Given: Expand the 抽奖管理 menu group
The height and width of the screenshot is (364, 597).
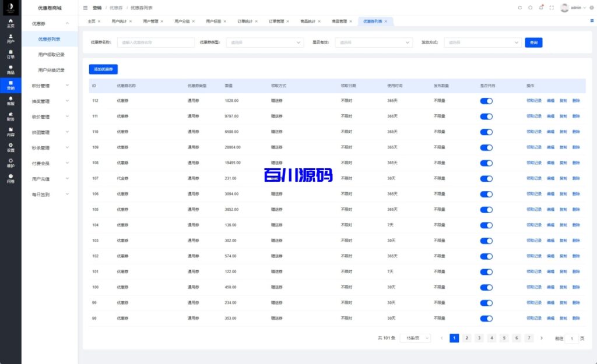Looking at the screenshot, I should point(50,101).
